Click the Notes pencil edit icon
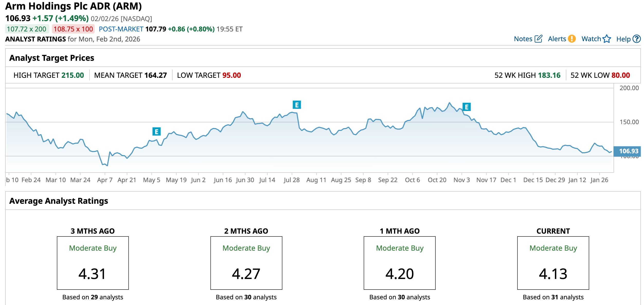644x305 pixels. coord(538,39)
